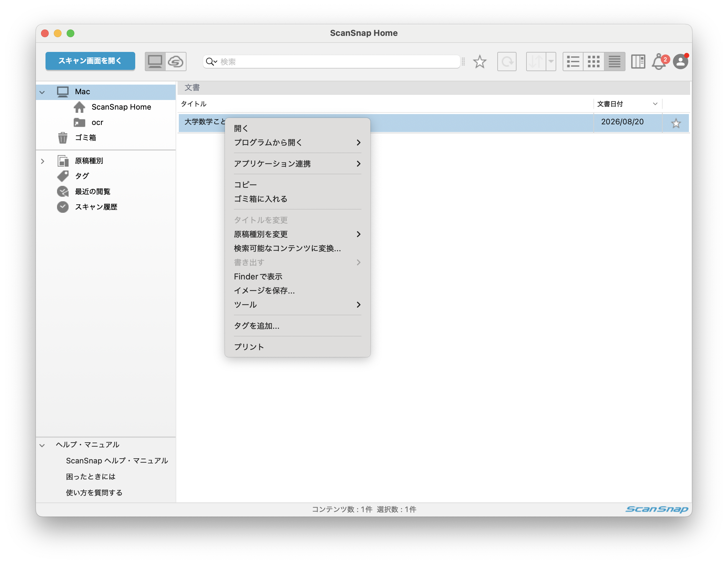
Task: Click the タイトル column header
Action: point(386,104)
